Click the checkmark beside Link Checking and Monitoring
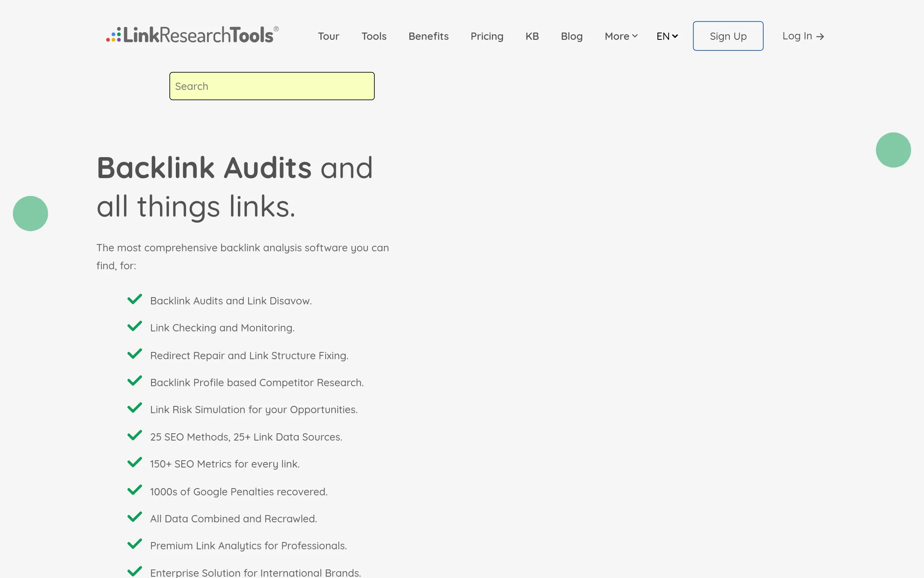The image size is (924, 578). (x=135, y=326)
